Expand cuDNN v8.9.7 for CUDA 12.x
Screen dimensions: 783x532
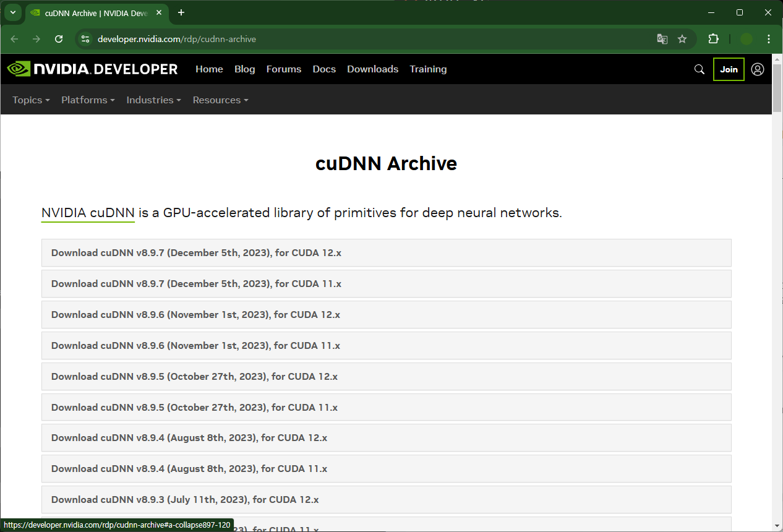point(386,253)
